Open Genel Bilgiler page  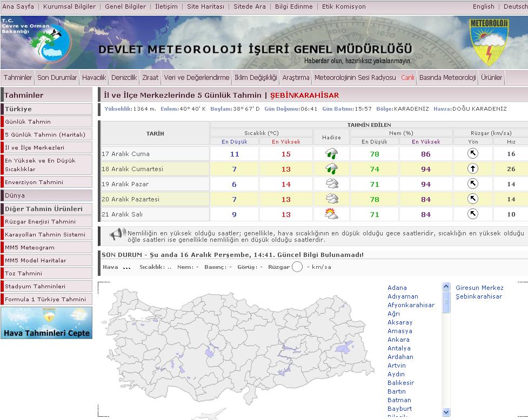coord(125,6)
